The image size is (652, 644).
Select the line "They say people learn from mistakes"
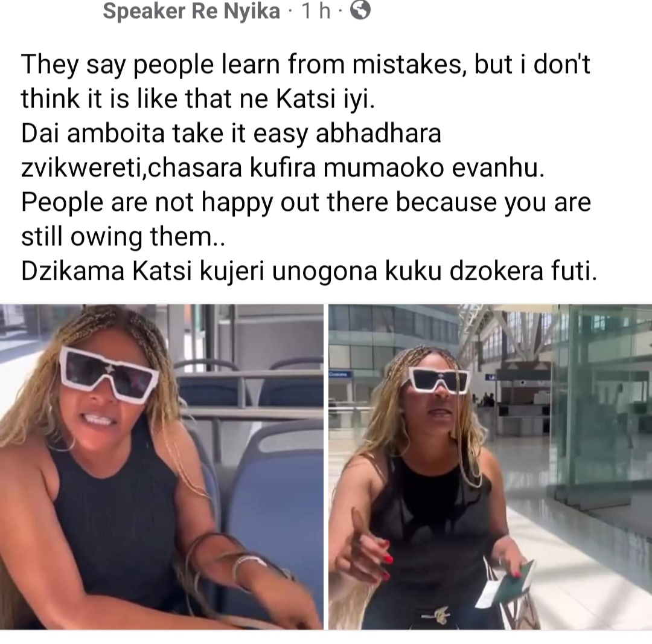click(x=241, y=65)
